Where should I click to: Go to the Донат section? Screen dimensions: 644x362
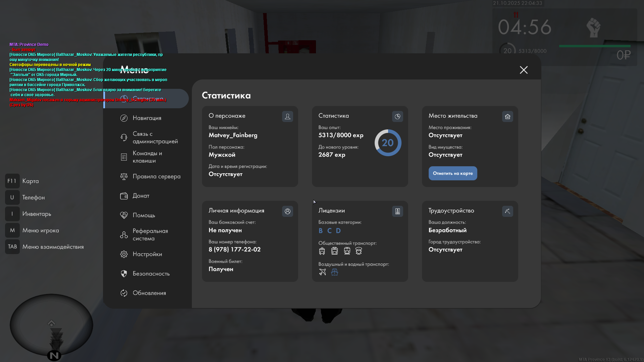[141, 196]
